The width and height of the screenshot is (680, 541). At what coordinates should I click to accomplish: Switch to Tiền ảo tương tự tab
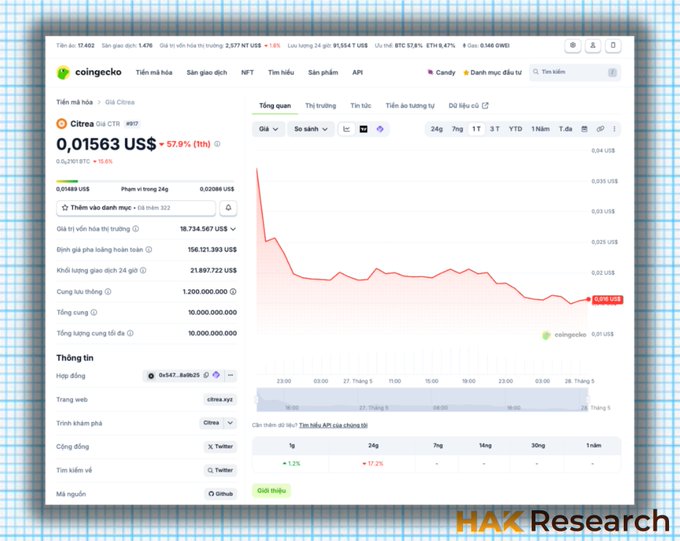(x=410, y=106)
